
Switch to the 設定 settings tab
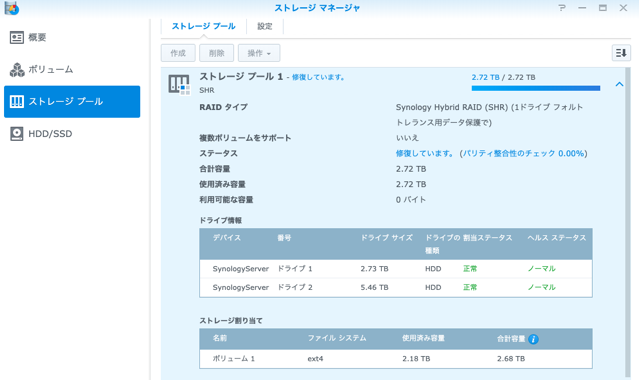click(264, 26)
